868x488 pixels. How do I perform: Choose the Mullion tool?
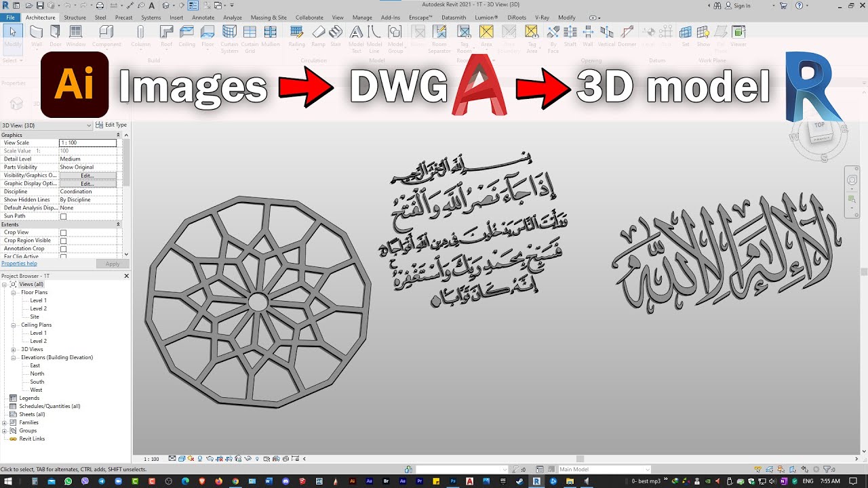271,36
